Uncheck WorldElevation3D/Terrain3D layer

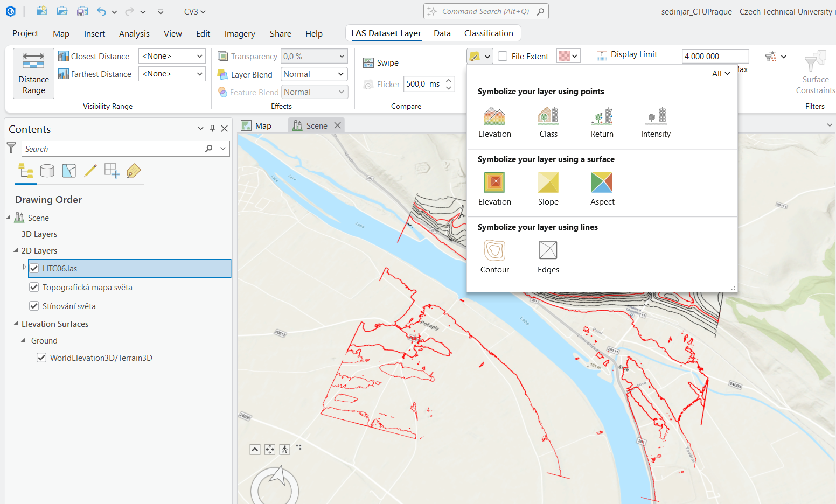coord(41,358)
